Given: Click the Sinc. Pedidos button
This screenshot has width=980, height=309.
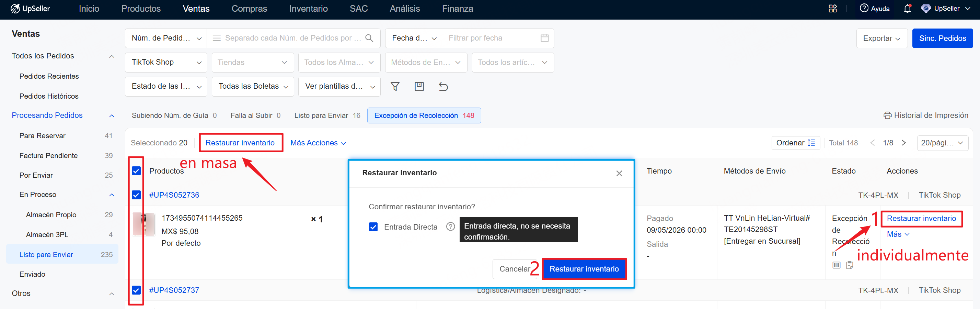Looking at the screenshot, I should tap(942, 38).
